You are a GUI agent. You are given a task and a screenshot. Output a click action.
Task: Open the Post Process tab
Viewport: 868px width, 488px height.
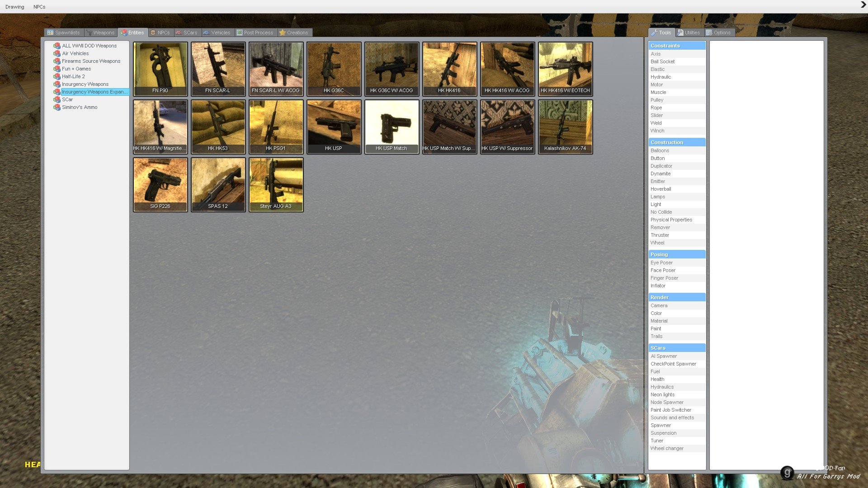[x=255, y=33]
